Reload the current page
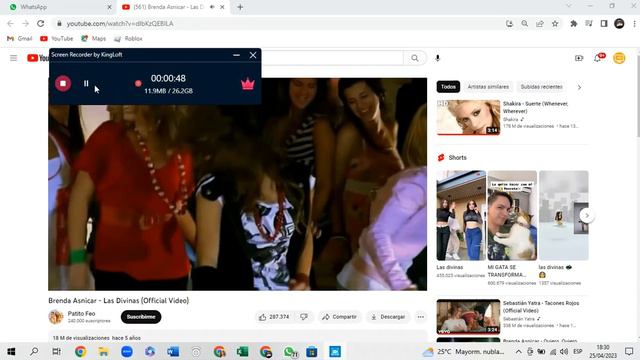The height and width of the screenshot is (360, 640). [x=40, y=24]
